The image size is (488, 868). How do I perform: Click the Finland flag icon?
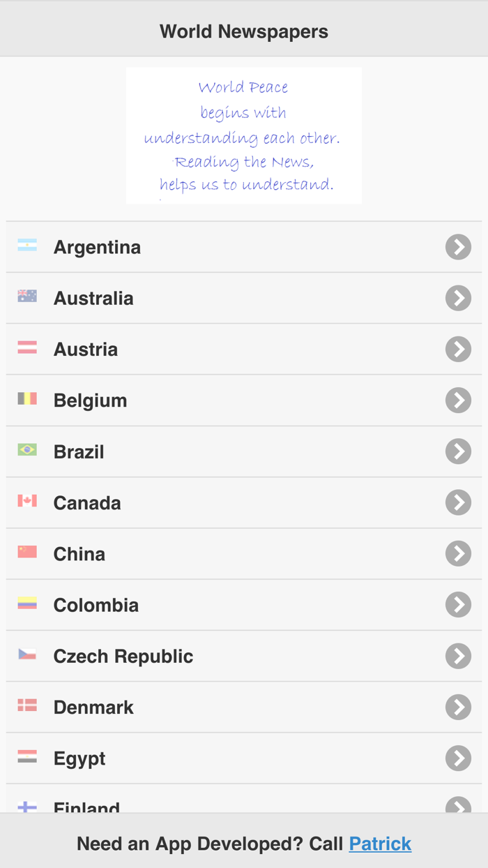click(x=26, y=807)
